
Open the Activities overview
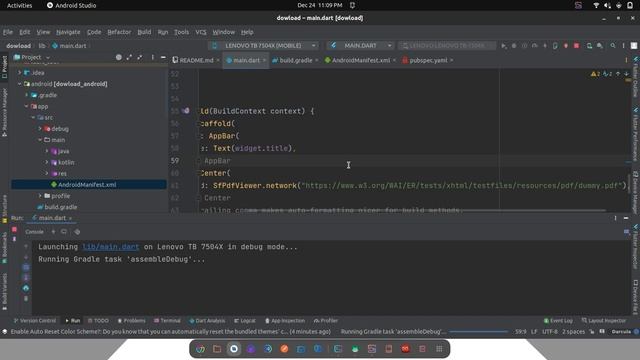coord(19,5)
